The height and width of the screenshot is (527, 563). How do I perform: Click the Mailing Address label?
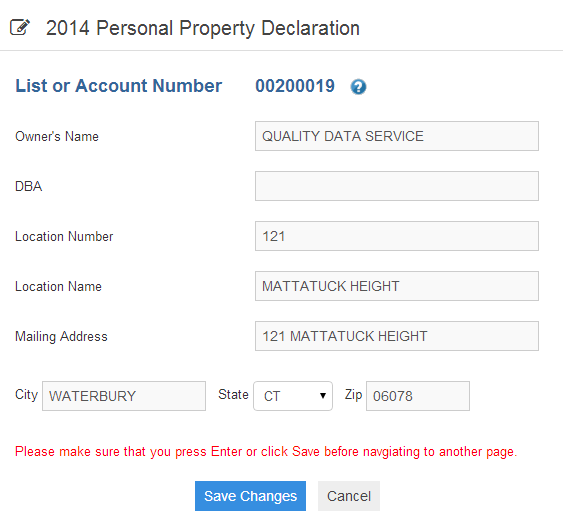[61, 336]
